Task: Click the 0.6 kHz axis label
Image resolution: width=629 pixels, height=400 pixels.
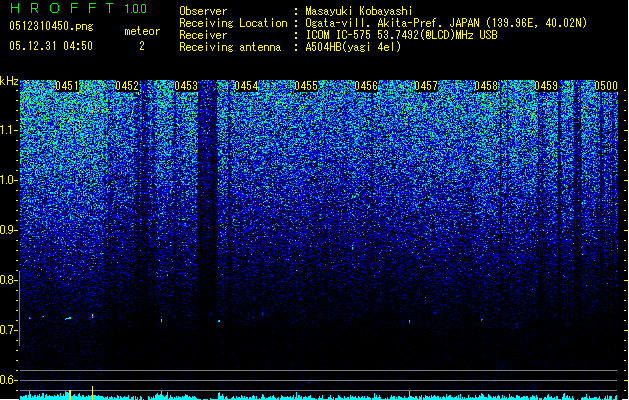Action: 9,380
